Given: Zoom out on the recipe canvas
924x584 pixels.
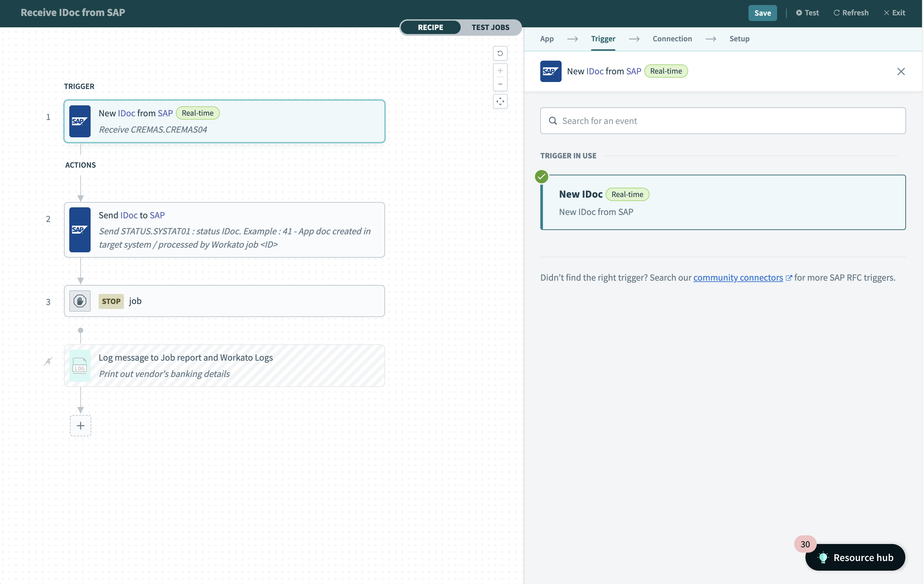Looking at the screenshot, I should coord(500,84).
